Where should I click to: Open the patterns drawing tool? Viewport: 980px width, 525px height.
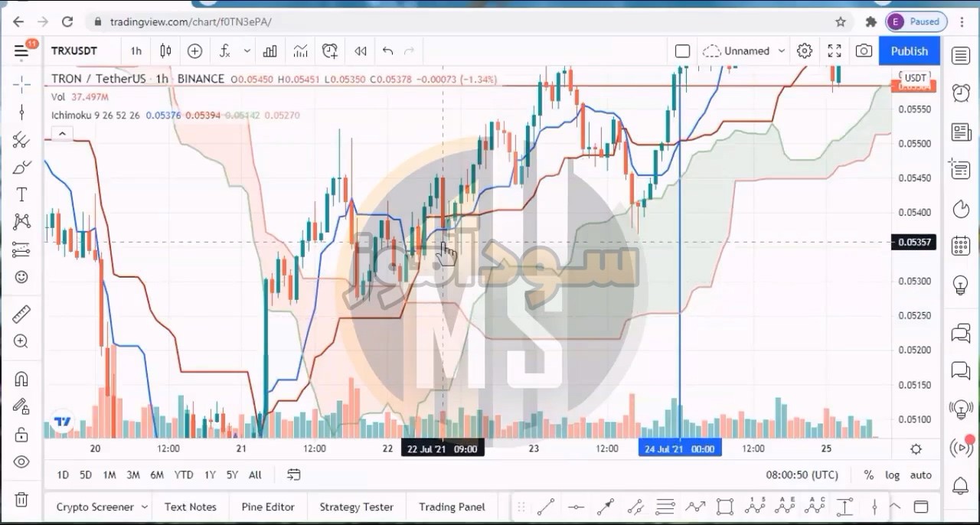pyautogui.click(x=21, y=222)
